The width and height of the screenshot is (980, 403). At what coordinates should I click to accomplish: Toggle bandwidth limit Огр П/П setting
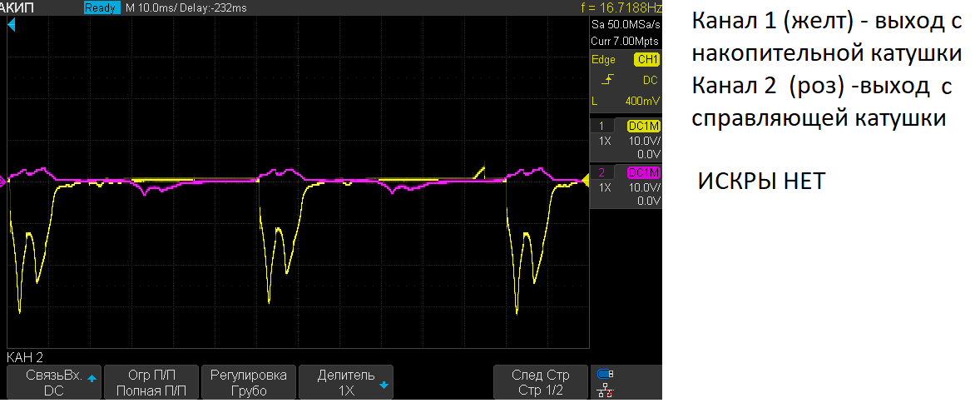(151, 382)
